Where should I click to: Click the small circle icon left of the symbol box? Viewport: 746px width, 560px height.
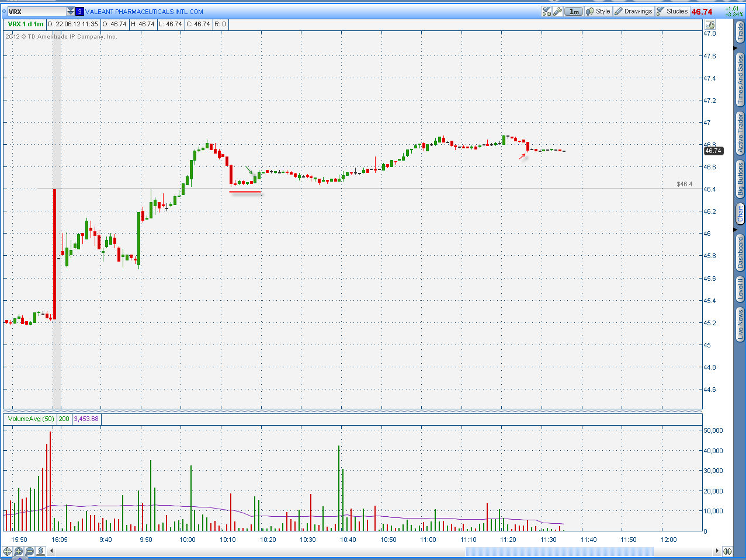click(4, 12)
